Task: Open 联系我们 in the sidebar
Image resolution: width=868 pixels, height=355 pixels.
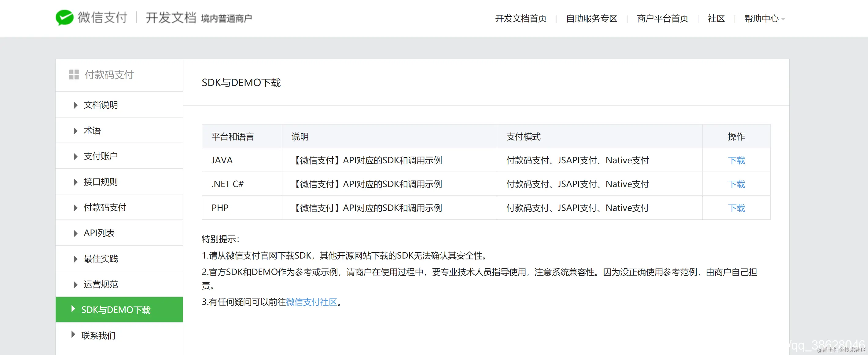Action: [x=98, y=335]
